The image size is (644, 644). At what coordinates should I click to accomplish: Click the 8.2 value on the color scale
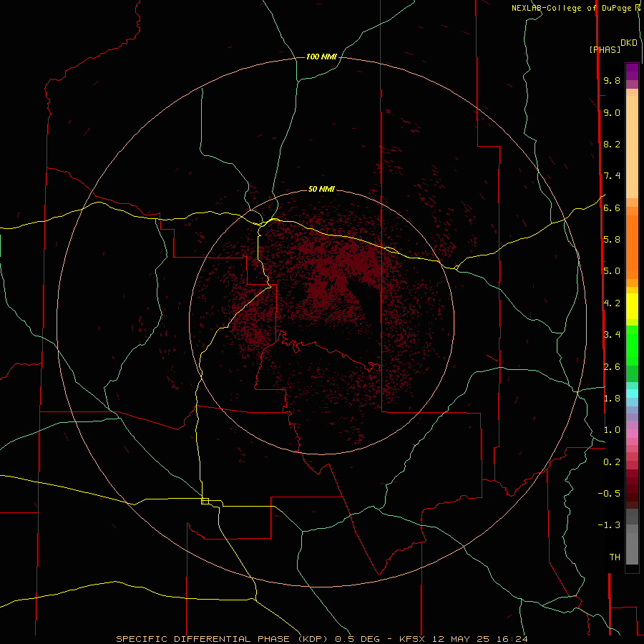[x=612, y=144]
